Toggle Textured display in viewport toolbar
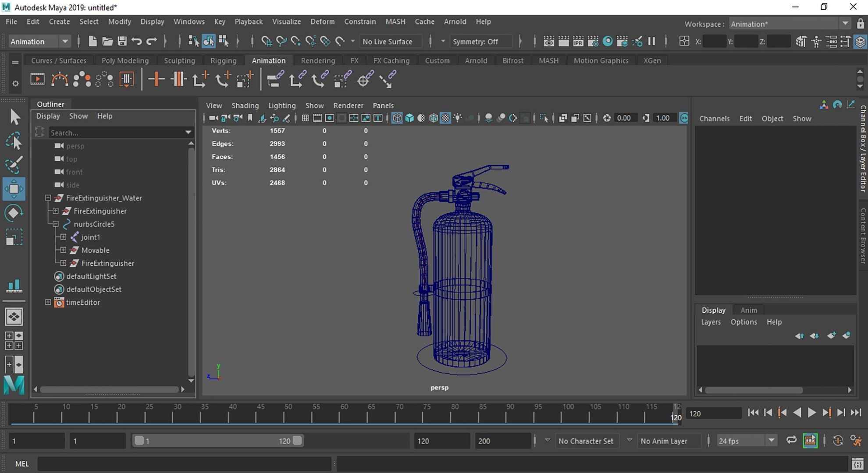Viewport: 868px width, 473px height. tap(445, 118)
